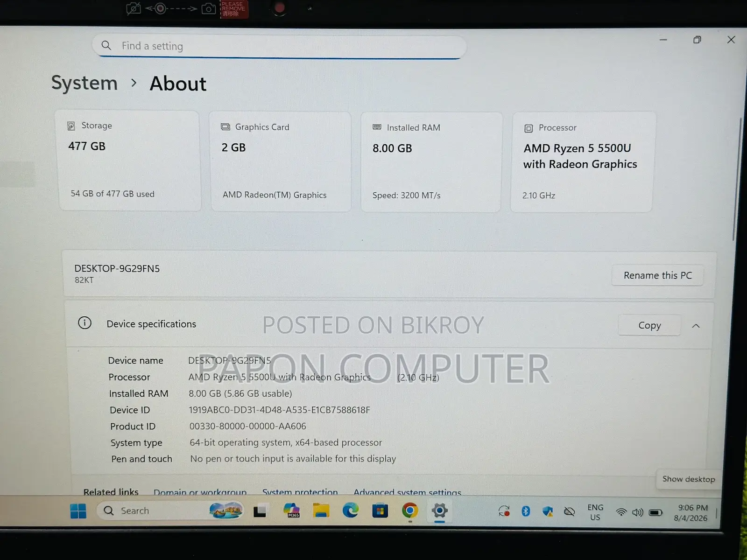The height and width of the screenshot is (560, 747).
Task: Click the search magnifier in Find a setting
Action: tap(106, 45)
